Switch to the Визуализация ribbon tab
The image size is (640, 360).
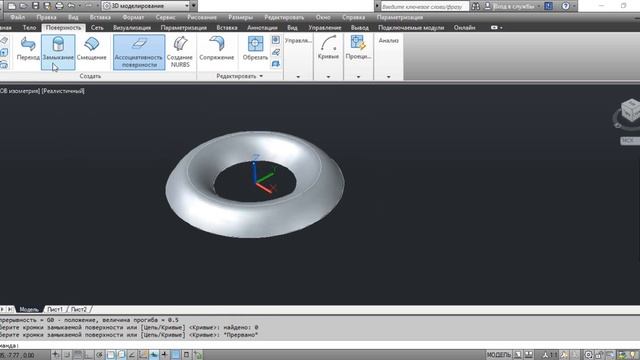pyautogui.click(x=132, y=28)
